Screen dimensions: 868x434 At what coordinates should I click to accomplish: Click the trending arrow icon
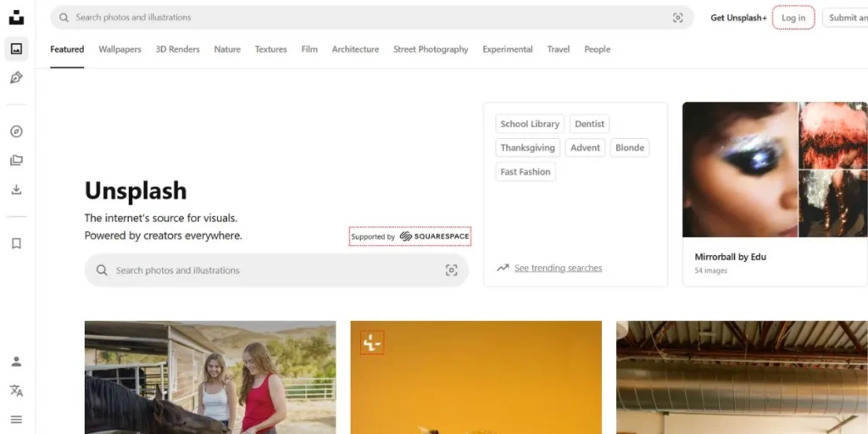point(502,268)
